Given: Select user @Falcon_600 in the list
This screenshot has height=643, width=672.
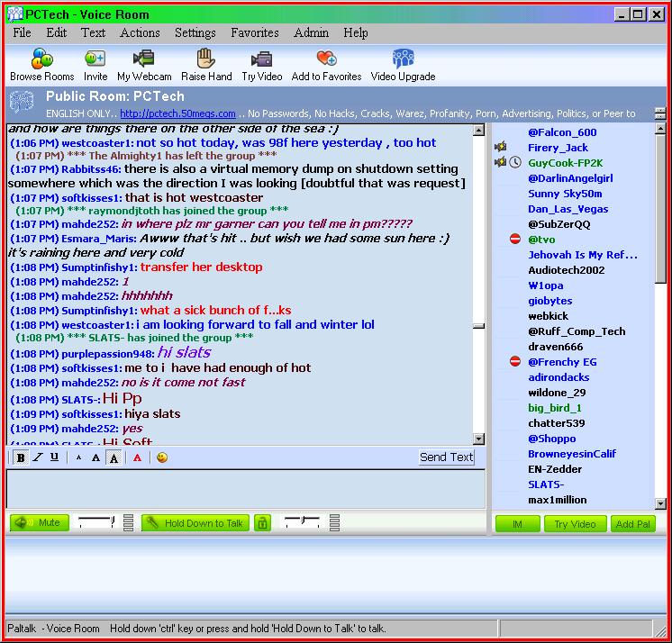Looking at the screenshot, I should 562,132.
